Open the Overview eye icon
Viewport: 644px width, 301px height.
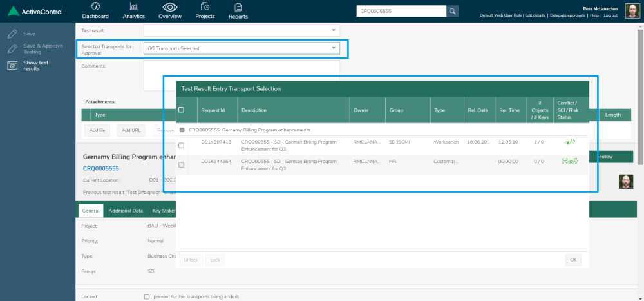pyautogui.click(x=169, y=7)
